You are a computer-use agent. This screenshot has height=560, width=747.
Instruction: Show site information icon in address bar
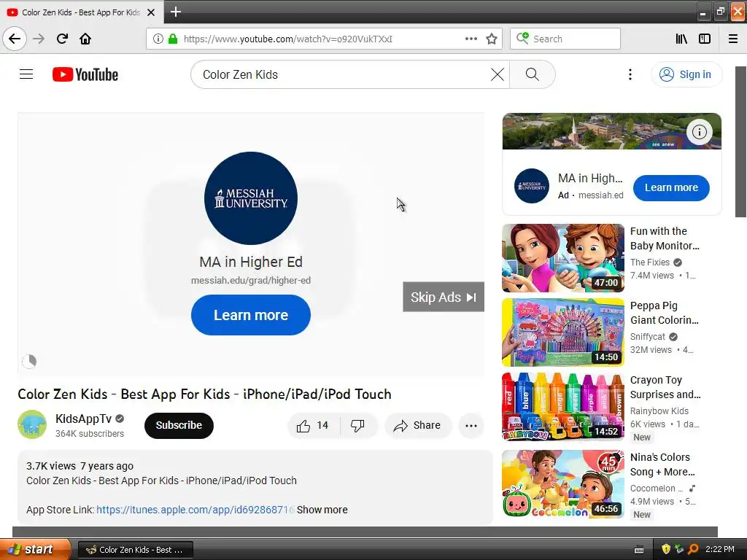point(158,39)
